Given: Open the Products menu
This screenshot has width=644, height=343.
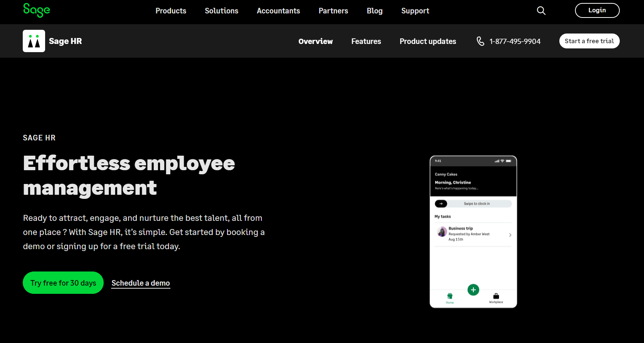Looking at the screenshot, I should 171,11.
